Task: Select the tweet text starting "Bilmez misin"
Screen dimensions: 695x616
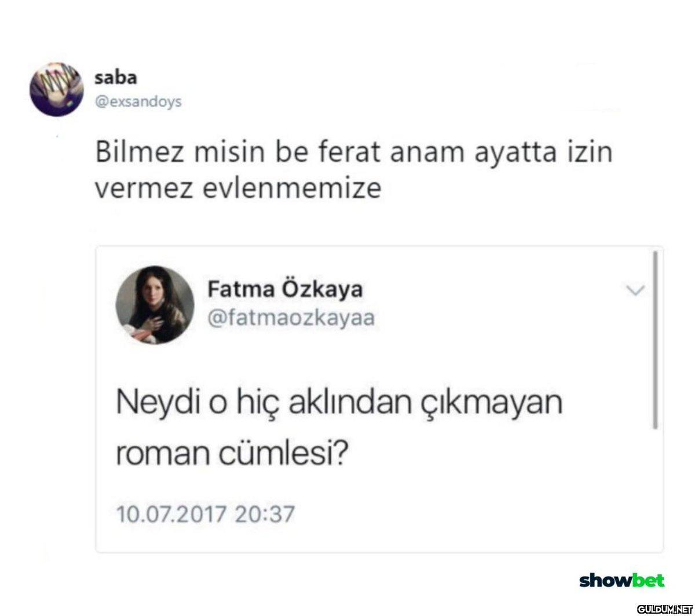Action: click(x=353, y=171)
